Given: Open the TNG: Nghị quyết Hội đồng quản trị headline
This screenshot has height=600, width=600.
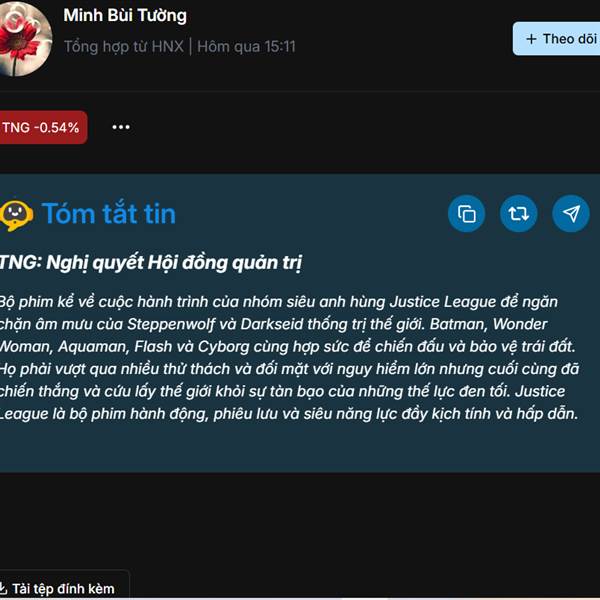Looking at the screenshot, I should (x=151, y=263).
